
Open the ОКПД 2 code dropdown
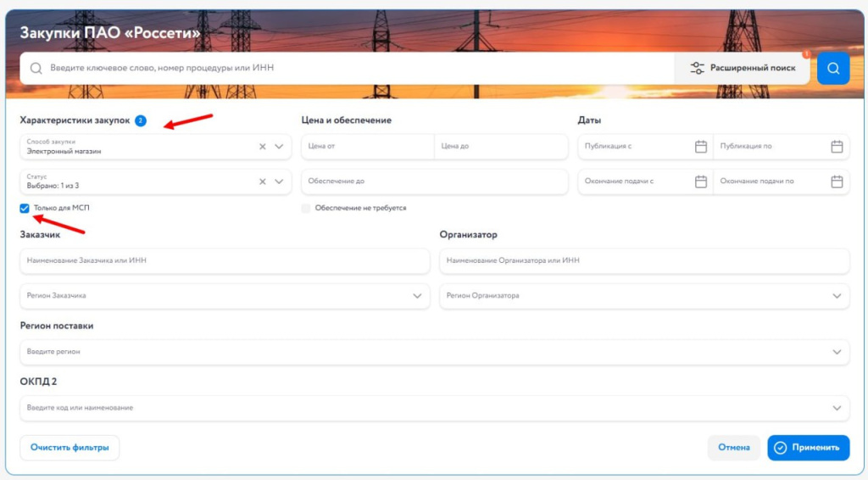point(435,408)
